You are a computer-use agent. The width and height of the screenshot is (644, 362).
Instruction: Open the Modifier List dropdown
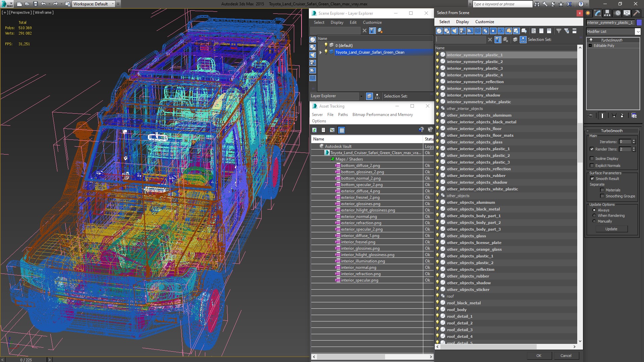coord(638,32)
